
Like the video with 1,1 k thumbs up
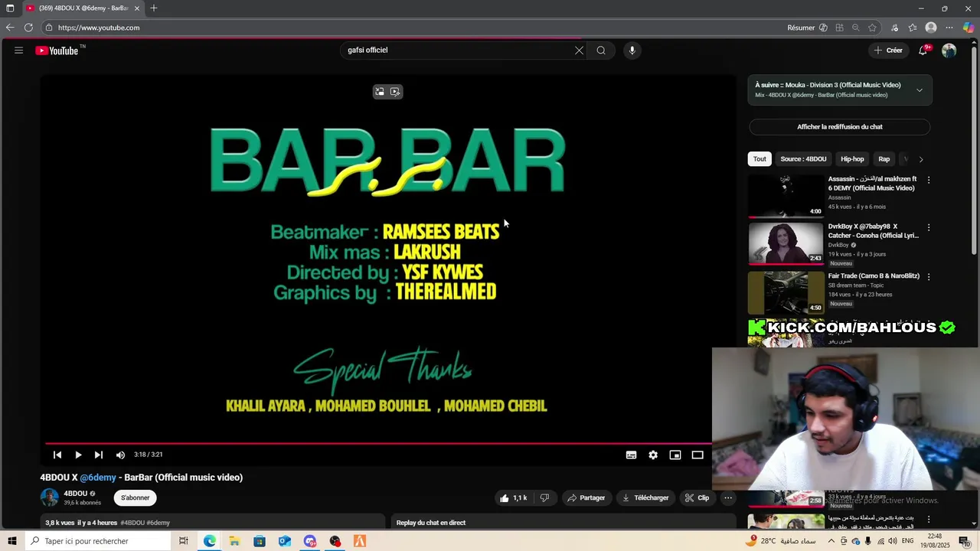pyautogui.click(x=513, y=498)
